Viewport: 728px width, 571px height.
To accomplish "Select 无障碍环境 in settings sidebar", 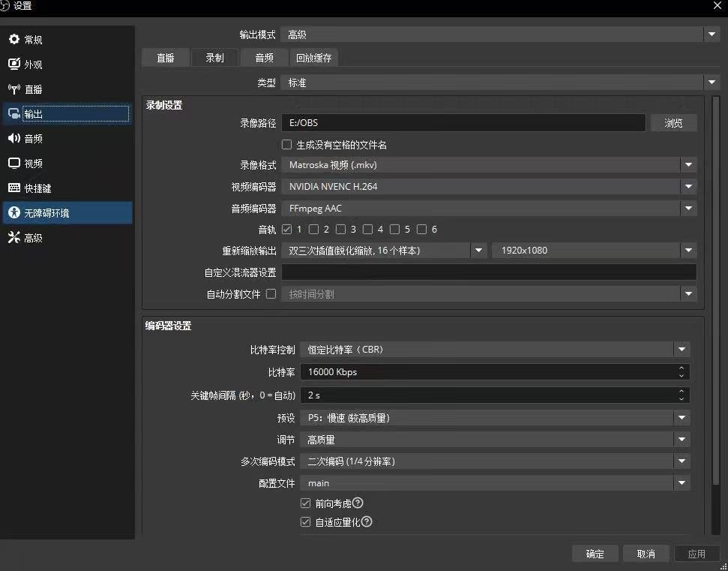I will pyautogui.click(x=67, y=213).
